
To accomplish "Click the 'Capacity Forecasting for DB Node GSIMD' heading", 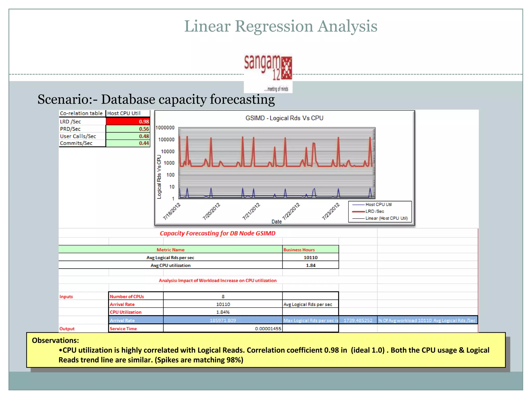I will click(217, 233).
